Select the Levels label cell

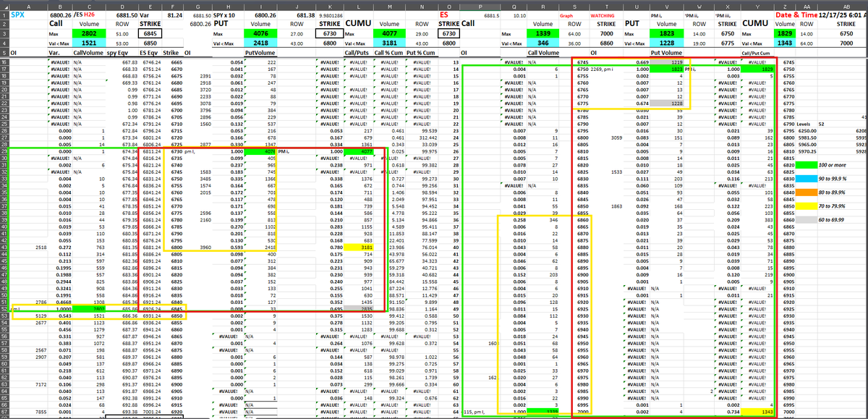click(805, 125)
